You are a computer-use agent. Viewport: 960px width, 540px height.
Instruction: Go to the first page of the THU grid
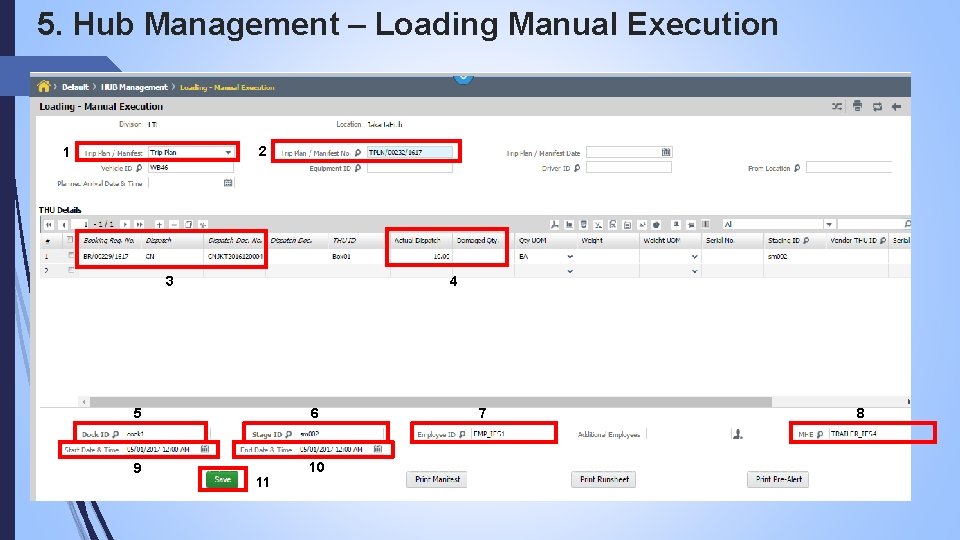(49, 225)
